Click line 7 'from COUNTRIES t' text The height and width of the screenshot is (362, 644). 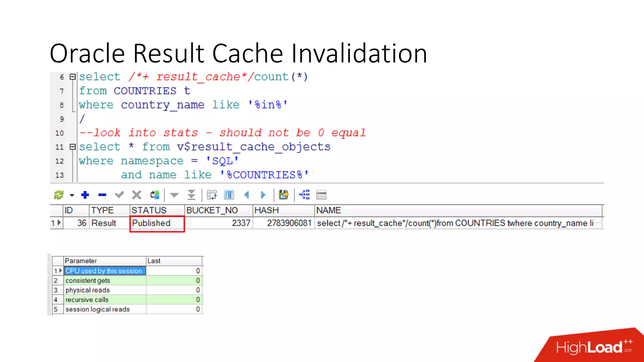point(135,91)
